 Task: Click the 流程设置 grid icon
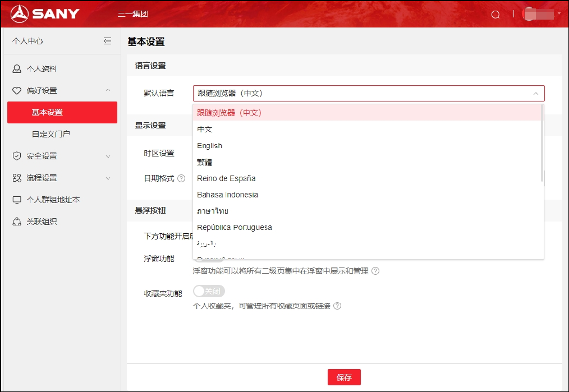[17, 178]
